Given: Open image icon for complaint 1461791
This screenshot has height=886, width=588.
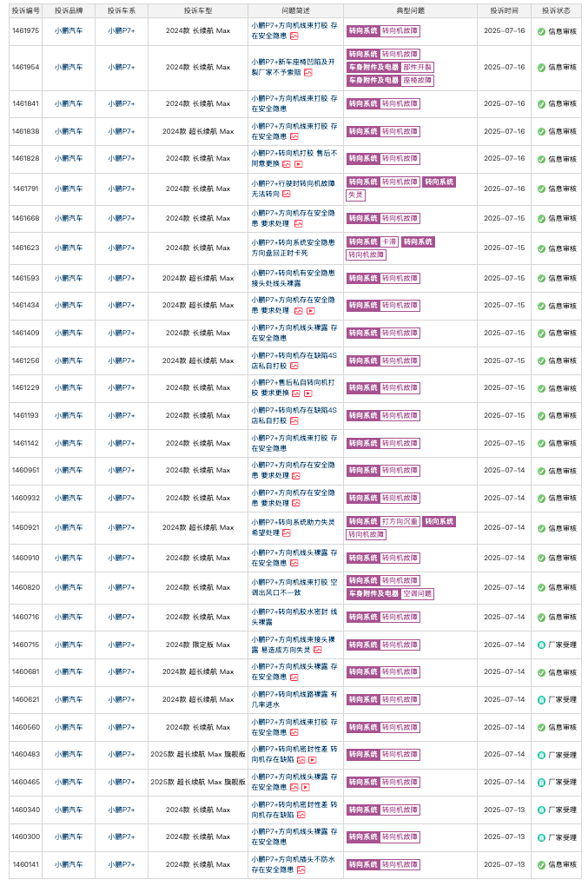Looking at the screenshot, I should (x=287, y=195).
